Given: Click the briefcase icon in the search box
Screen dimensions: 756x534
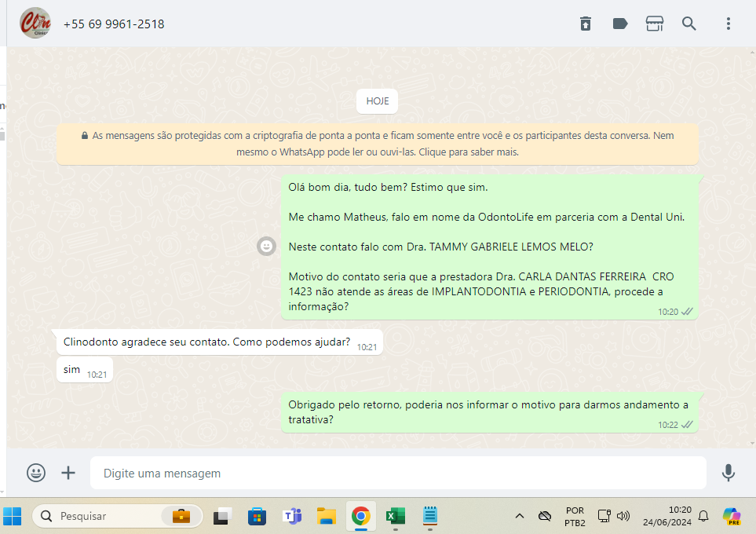Looking at the screenshot, I should pos(181,516).
